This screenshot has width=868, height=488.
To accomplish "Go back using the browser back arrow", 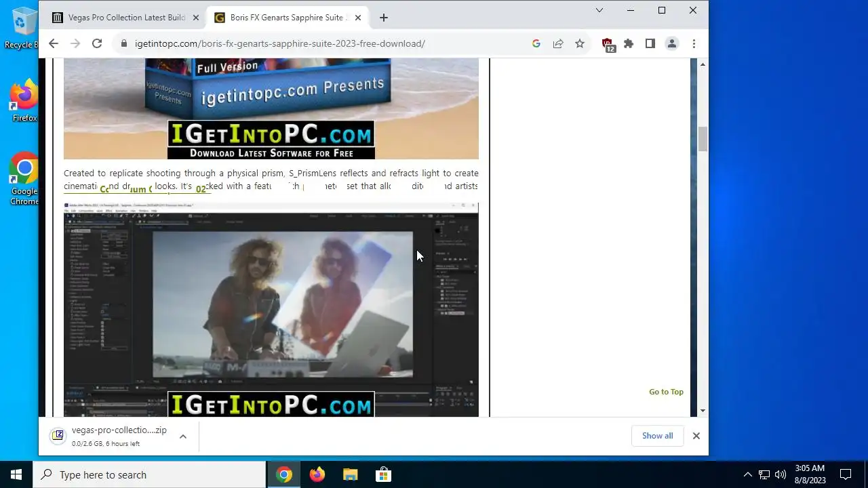I will 54,43.
